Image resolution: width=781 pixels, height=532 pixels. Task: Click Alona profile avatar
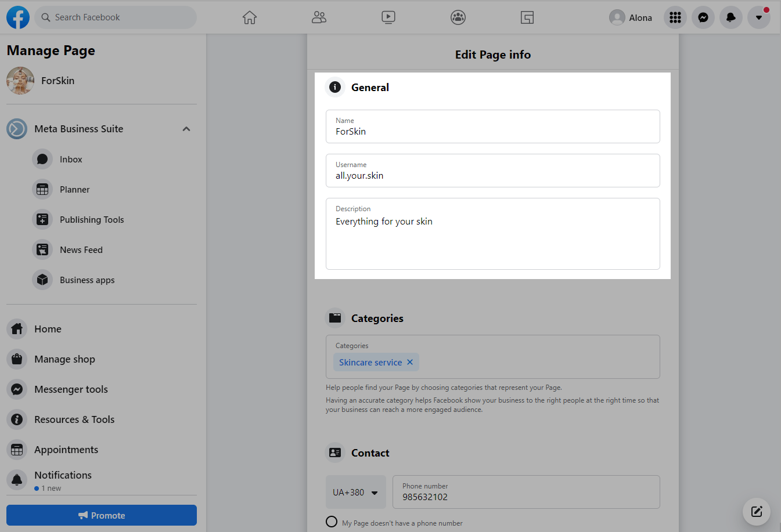click(x=617, y=17)
